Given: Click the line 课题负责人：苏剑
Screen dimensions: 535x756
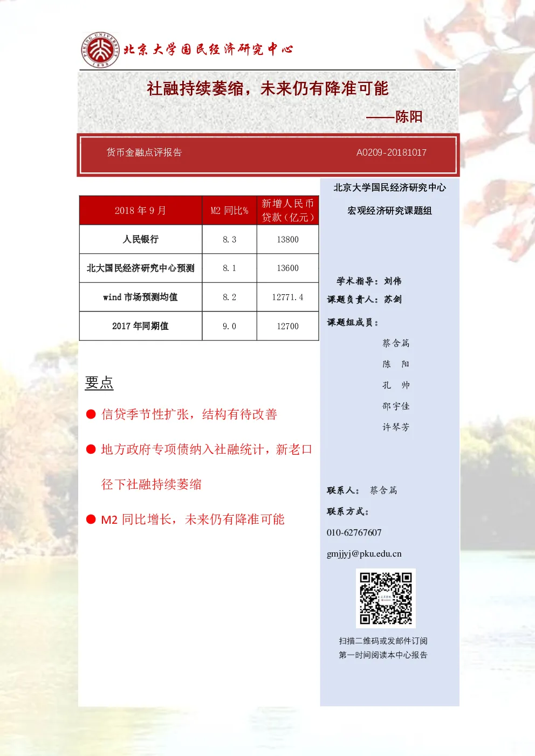Looking at the screenshot, I should [x=364, y=299].
